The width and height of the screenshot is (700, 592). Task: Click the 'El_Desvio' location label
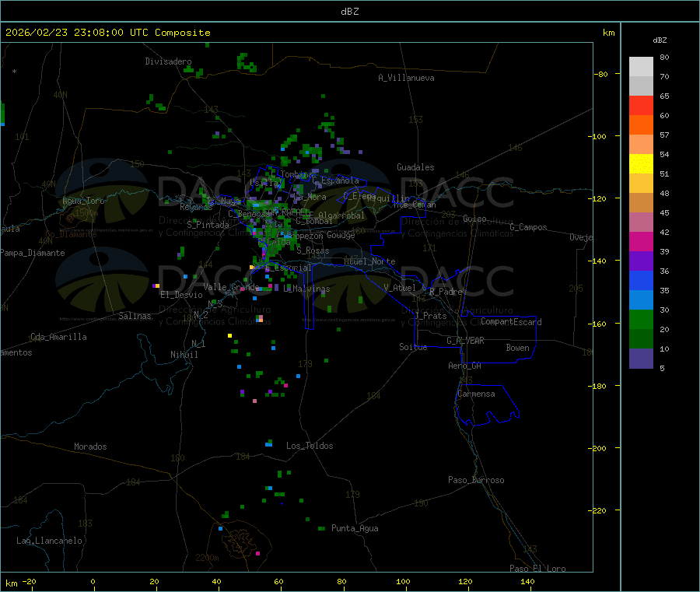click(182, 295)
